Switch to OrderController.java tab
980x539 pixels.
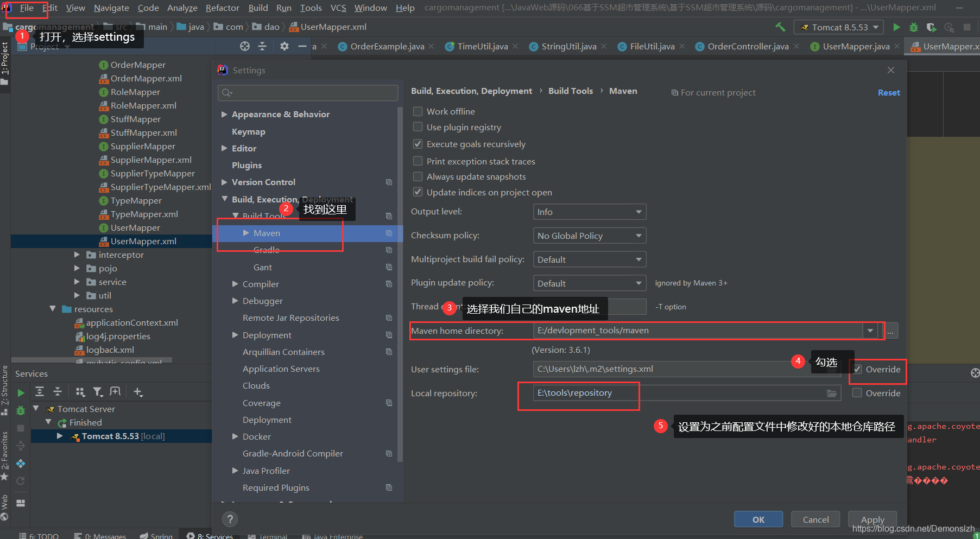(x=748, y=47)
